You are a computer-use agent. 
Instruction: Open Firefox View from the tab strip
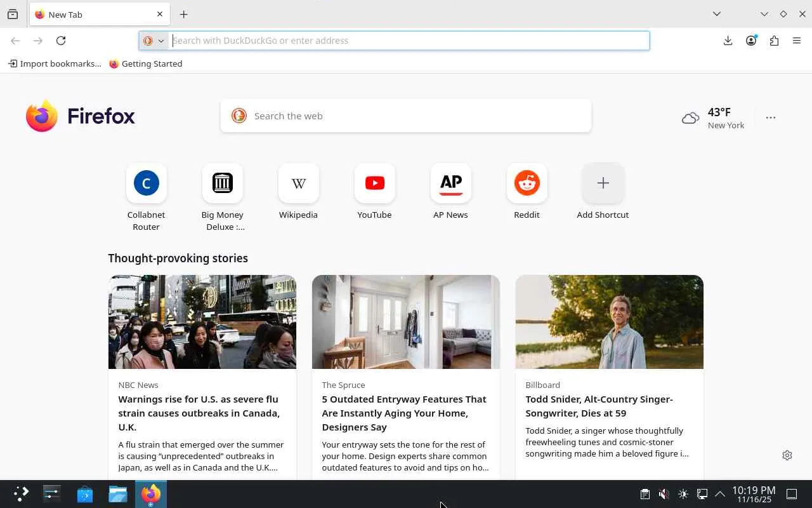tap(13, 14)
